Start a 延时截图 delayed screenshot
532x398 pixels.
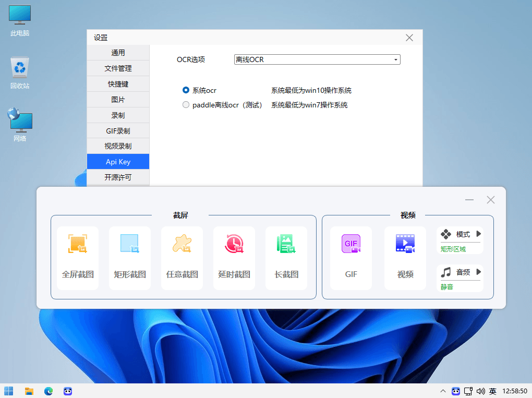234,258
